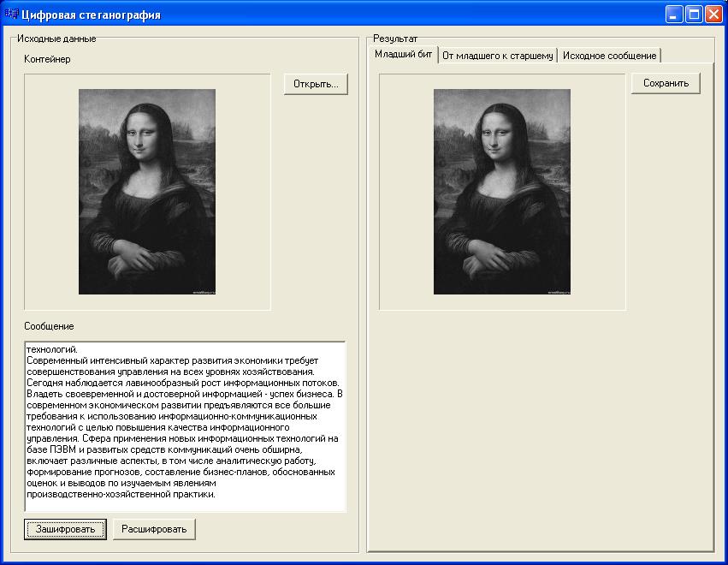This screenshot has height=565, width=728.
Task: Click the Зашифровать button
Action: (66, 529)
